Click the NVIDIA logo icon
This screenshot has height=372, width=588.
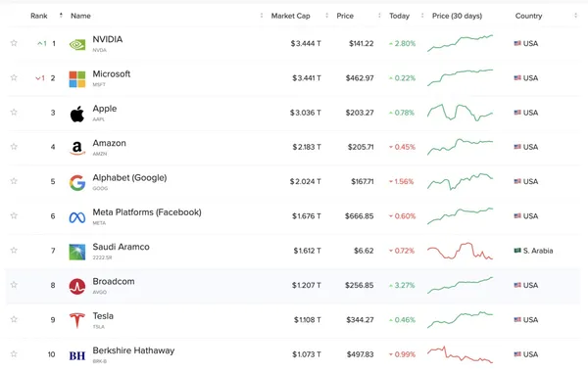[77, 45]
